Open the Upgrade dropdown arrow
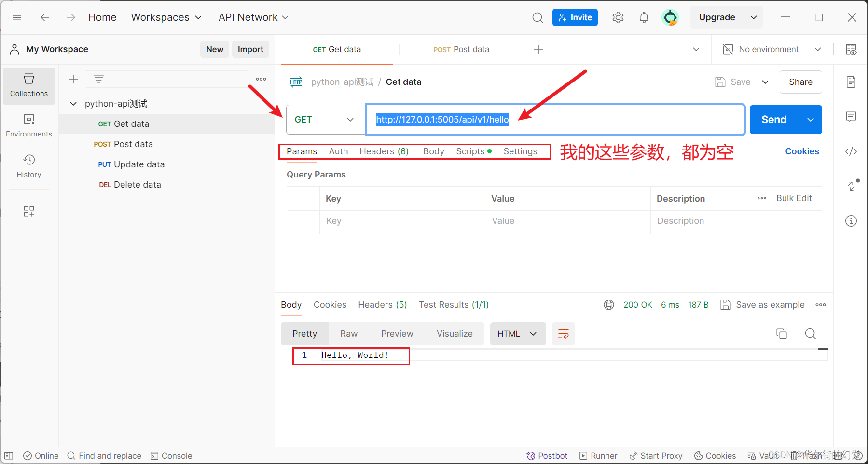The height and width of the screenshot is (464, 868). (754, 17)
